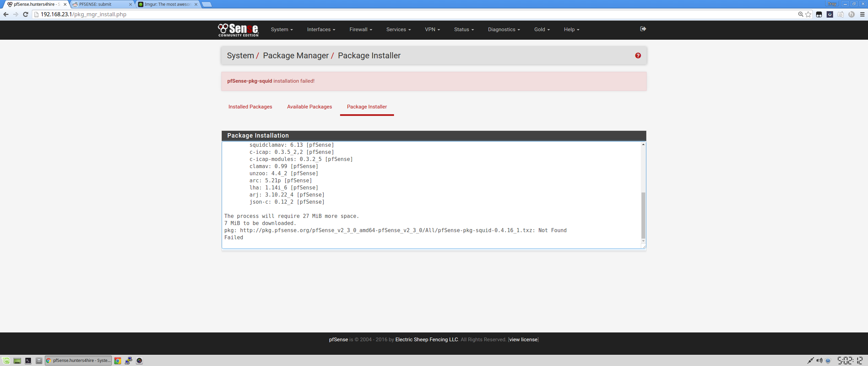Open the Diagnostics dropdown menu

click(x=504, y=29)
